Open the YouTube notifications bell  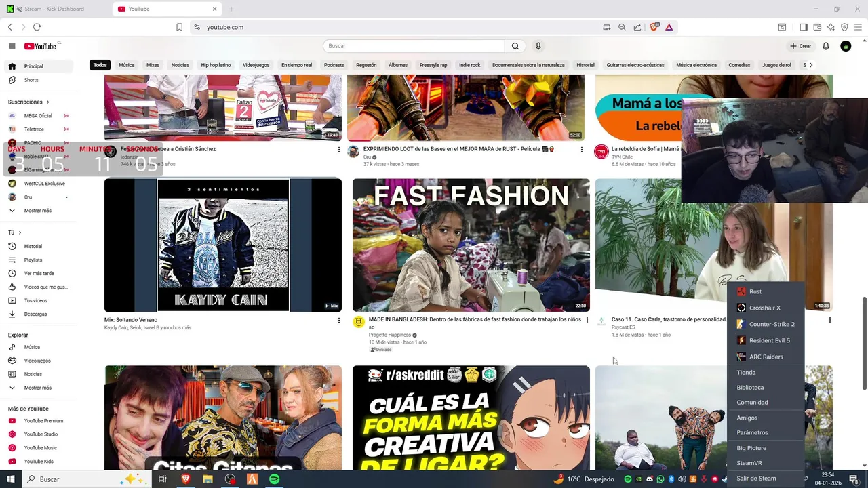coord(826,46)
